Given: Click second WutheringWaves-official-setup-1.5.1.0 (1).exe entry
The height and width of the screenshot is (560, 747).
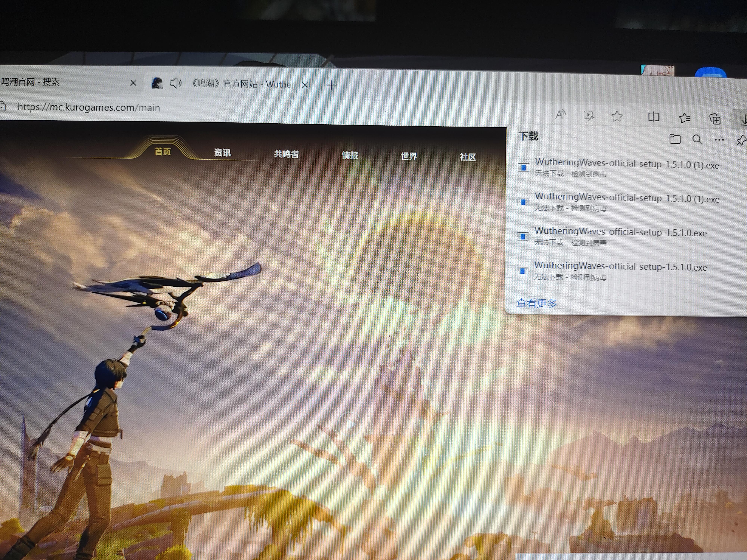Looking at the screenshot, I should click(x=626, y=202).
